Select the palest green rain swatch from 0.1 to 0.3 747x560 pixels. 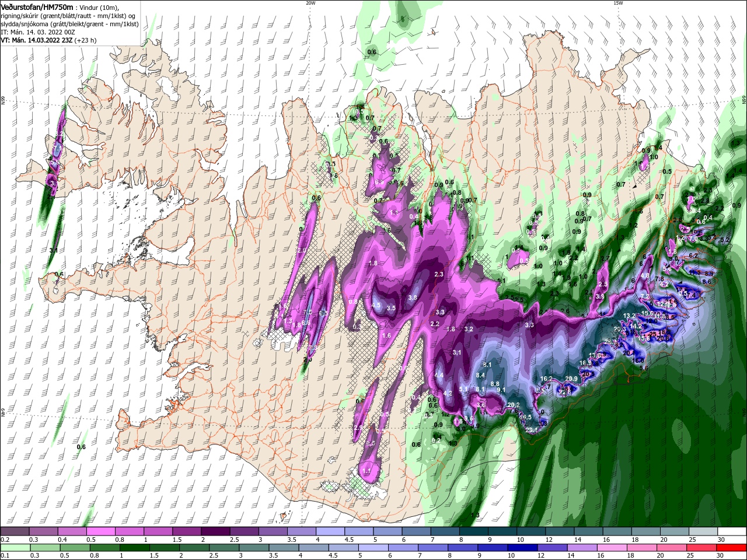click(x=15, y=548)
